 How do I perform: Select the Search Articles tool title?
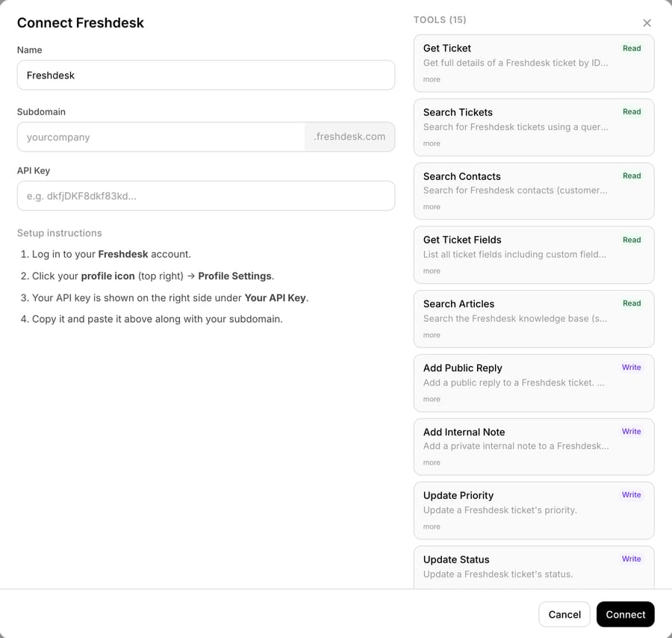[458, 303]
